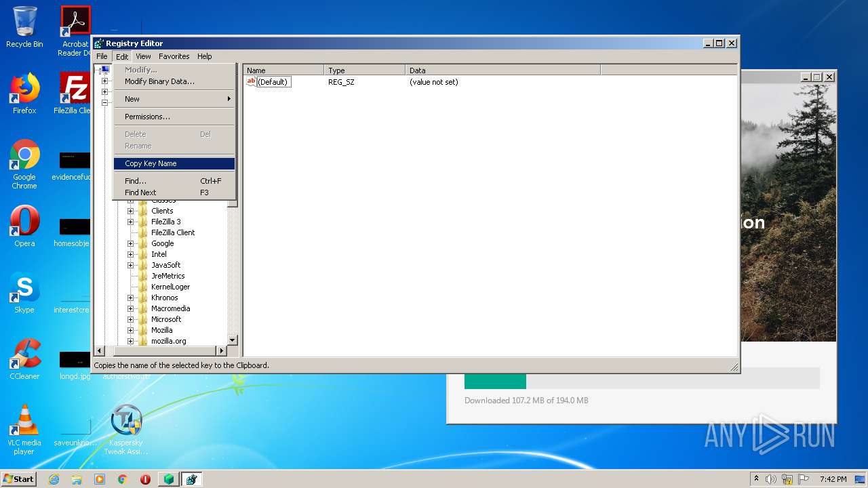Screen dimensions: 868x488
Task: Click the Registry Editor title bar icon
Action: pos(99,43)
